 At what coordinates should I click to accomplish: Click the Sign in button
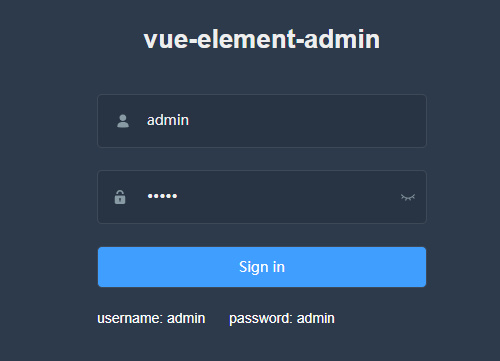(x=262, y=267)
